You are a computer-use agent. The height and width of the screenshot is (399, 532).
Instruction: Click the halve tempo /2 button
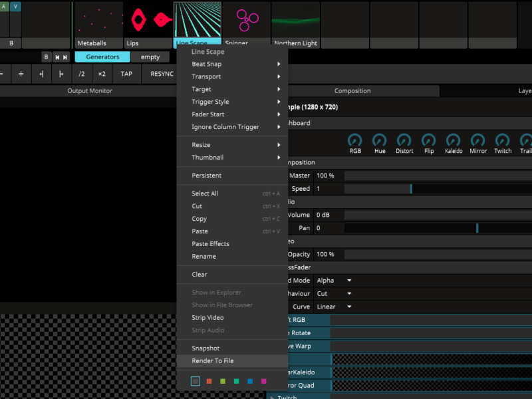[x=81, y=74]
